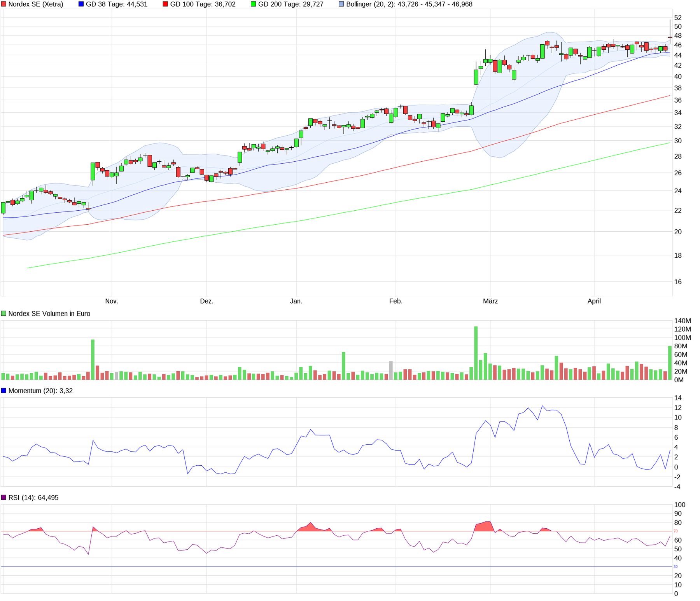The height and width of the screenshot is (601, 700).
Task: Click the März label on the time axis
Action: coord(490,301)
